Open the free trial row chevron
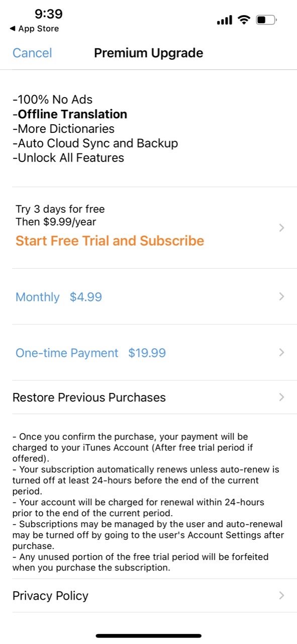Screen dimensions: 297x644 click(281, 228)
